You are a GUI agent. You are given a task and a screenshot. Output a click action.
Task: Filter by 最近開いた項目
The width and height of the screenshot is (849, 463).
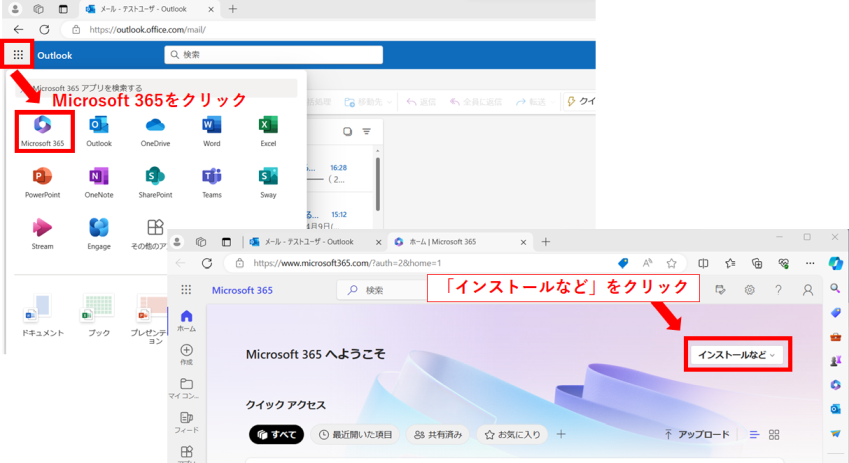click(x=355, y=435)
